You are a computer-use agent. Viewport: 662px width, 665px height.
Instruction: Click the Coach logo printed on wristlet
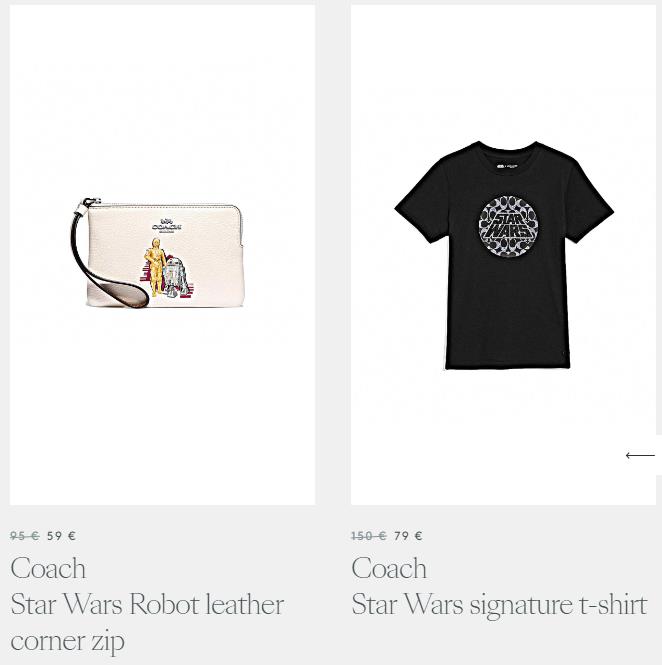pyautogui.click(x=167, y=226)
